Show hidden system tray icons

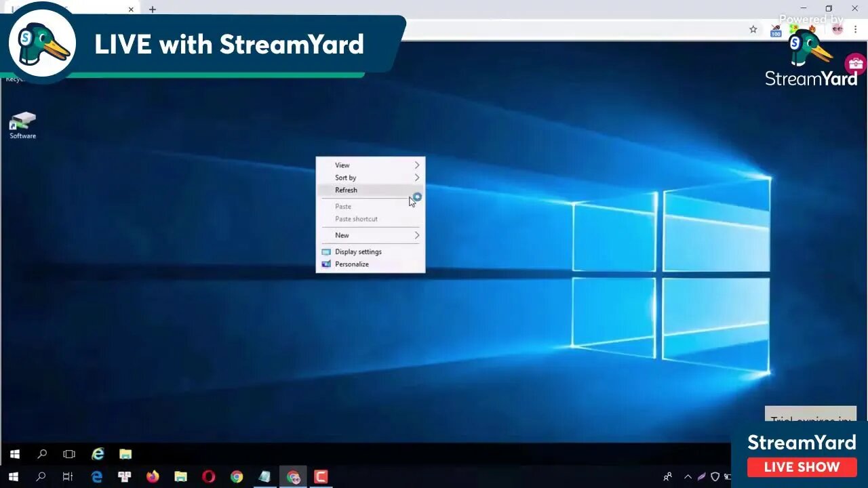click(x=688, y=476)
